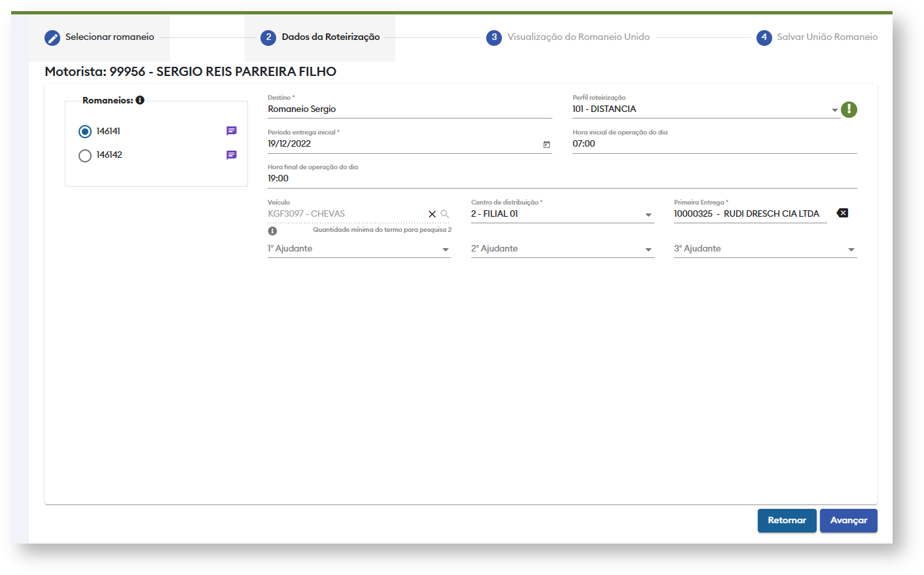Open the comment icon for romaneio 146142
The width and height of the screenshot is (924, 575).
(231, 155)
